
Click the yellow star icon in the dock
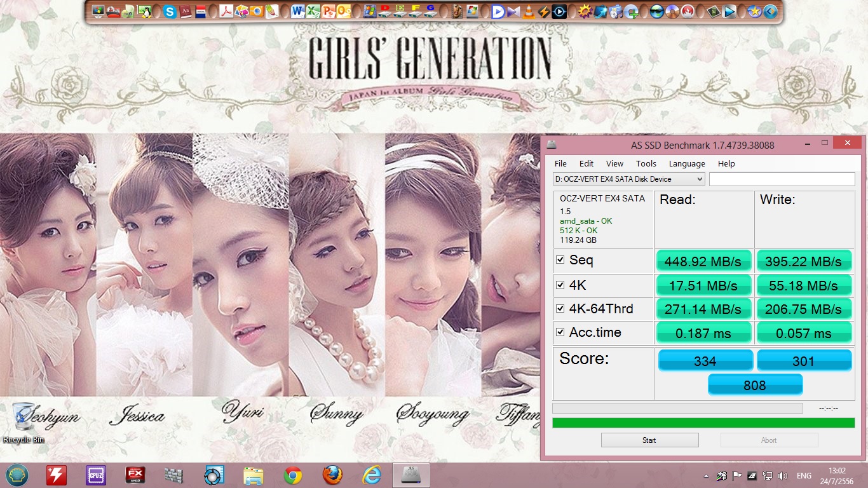click(754, 11)
